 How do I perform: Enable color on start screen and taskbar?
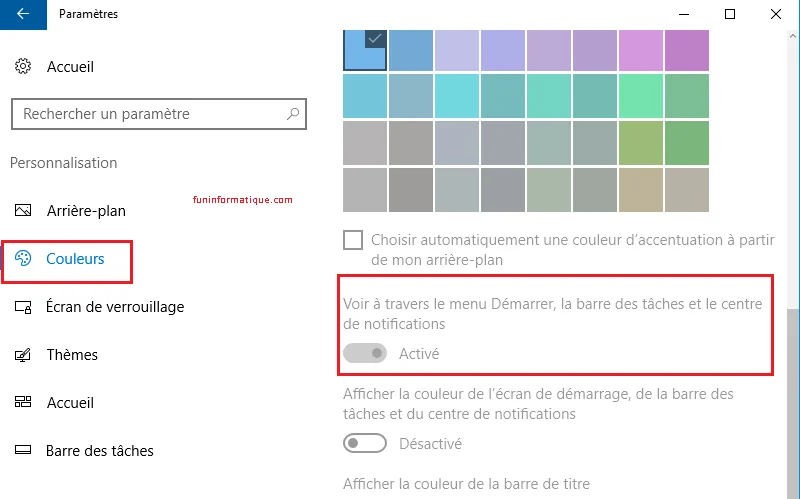point(365,443)
